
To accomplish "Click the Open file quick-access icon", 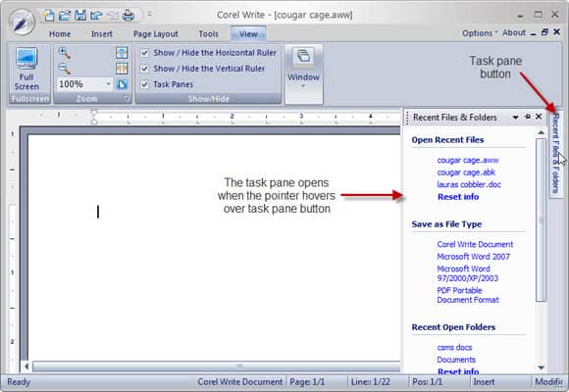I will (x=65, y=16).
